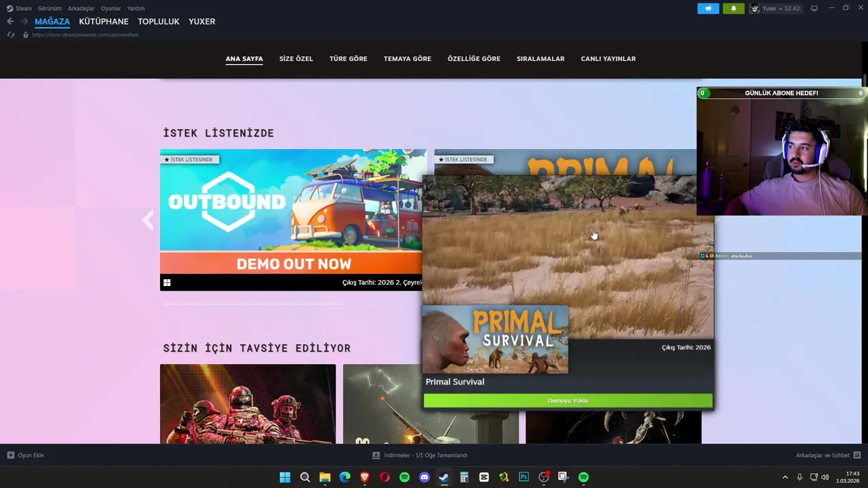Open the Outbound demo banner
Image resolution: width=868 pixels, height=488 pixels.
click(293, 211)
